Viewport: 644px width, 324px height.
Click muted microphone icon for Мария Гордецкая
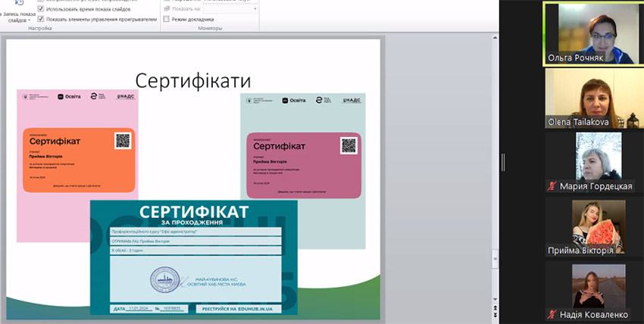pyautogui.click(x=552, y=186)
